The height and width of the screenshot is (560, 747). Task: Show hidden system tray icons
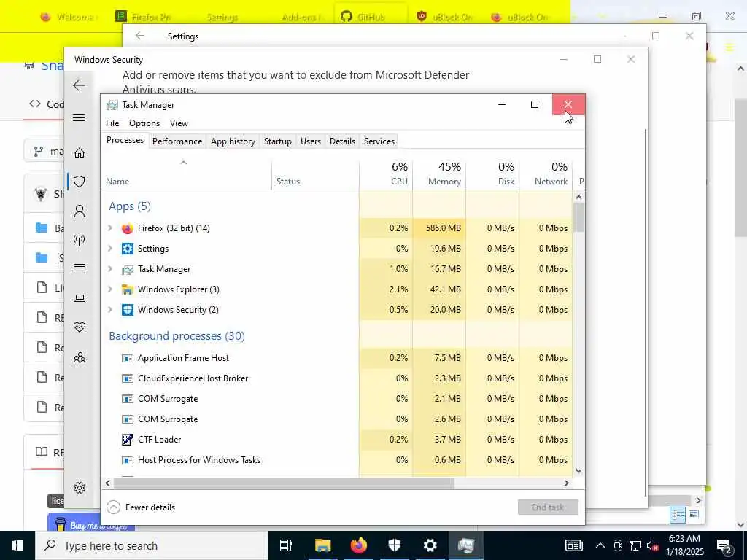click(600, 545)
